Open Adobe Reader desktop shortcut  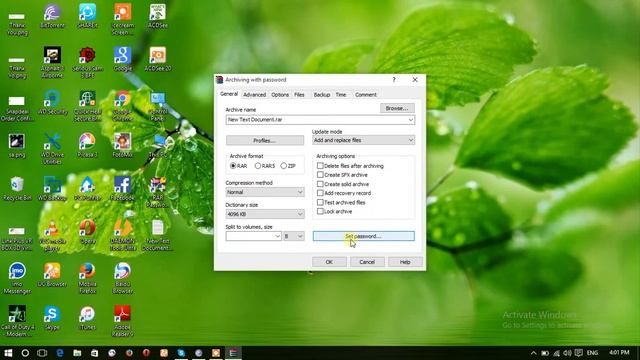(x=122, y=322)
